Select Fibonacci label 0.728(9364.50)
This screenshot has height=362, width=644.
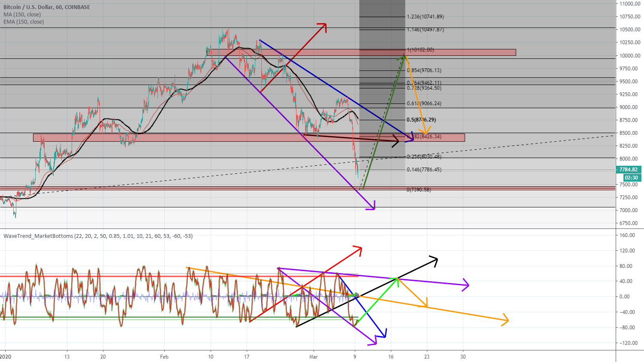(424, 88)
